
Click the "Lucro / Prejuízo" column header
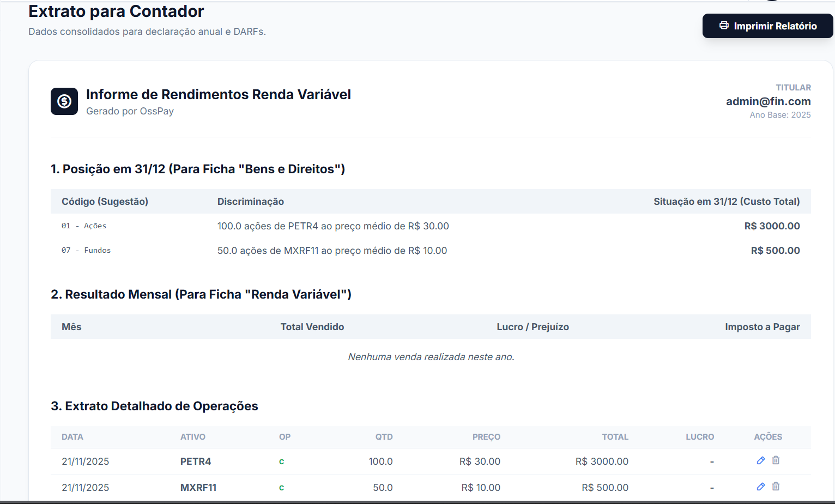click(533, 327)
